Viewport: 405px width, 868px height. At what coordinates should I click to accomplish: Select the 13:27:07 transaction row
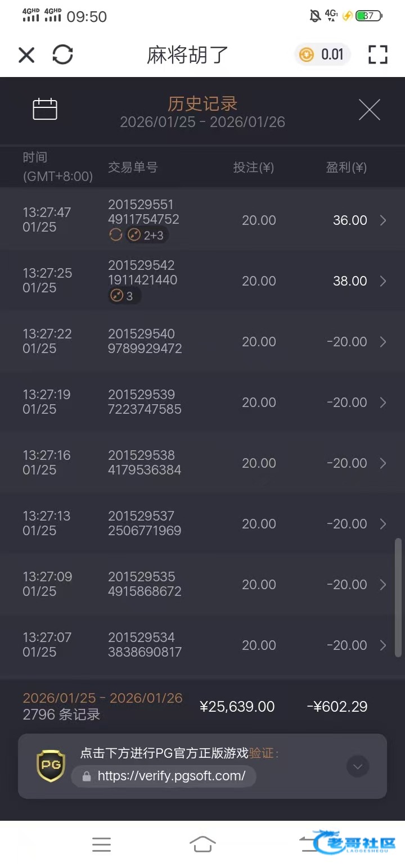pyautogui.click(x=202, y=645)
